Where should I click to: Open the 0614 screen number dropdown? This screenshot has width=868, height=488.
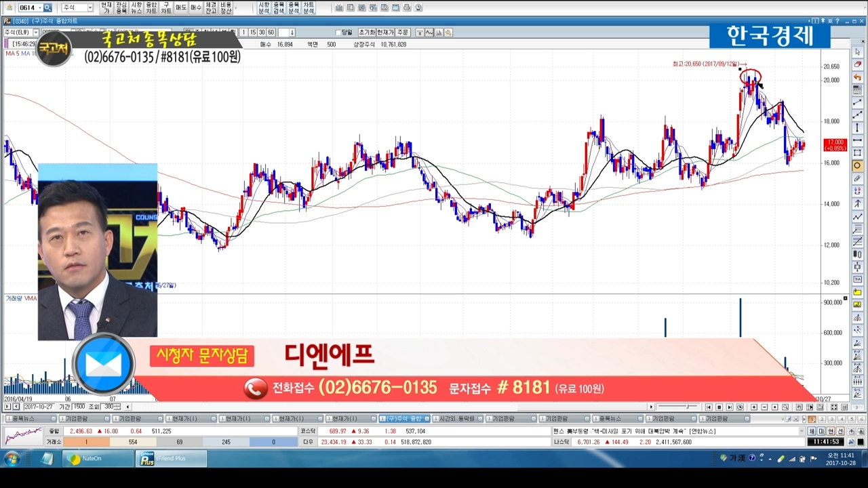click(39, 7)
